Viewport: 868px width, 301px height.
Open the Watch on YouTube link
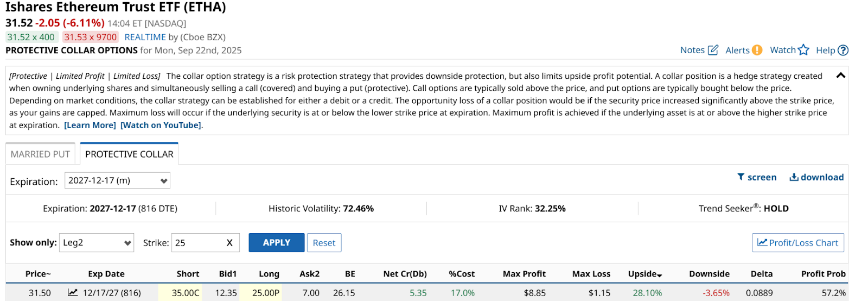(161, 125)
